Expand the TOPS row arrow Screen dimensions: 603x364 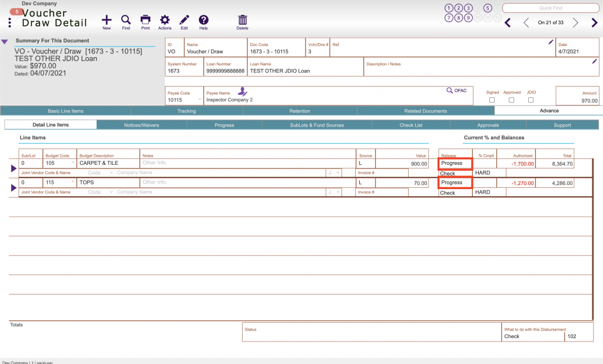[14, 188]
